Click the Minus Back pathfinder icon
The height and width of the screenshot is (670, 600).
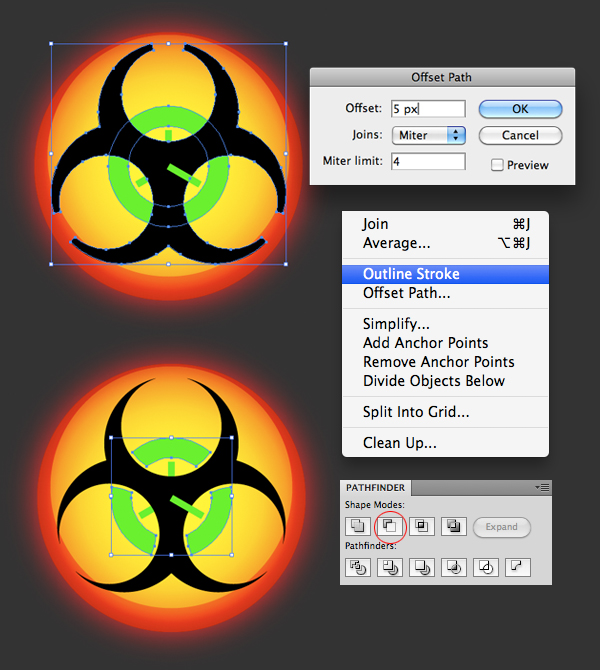517,568
